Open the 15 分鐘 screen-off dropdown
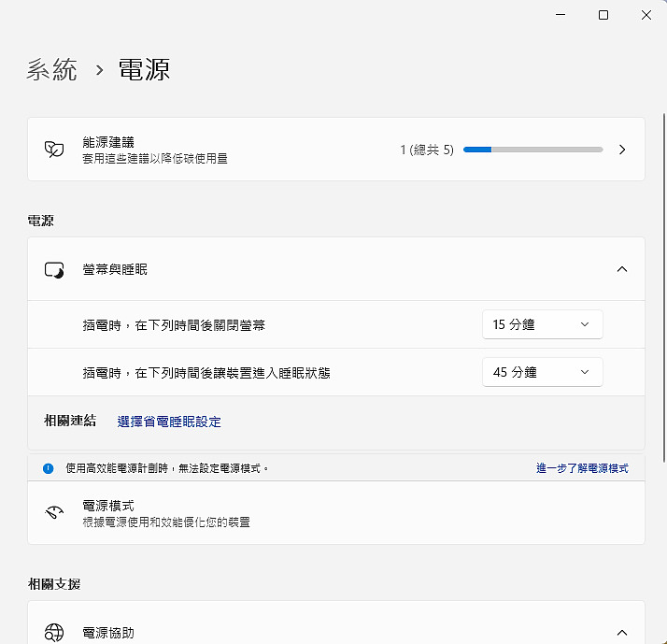 pos(543,324)
